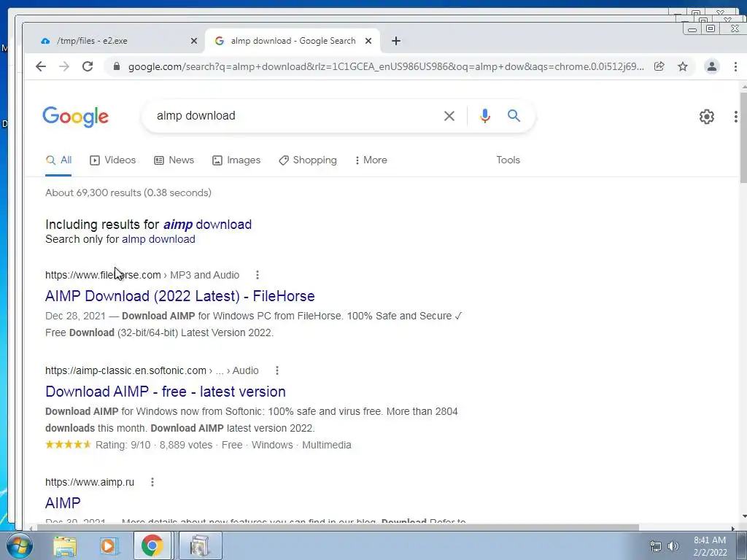Click the Chrome taskbar icon
This screenshot has height=560, width=747.
(152, 545)
